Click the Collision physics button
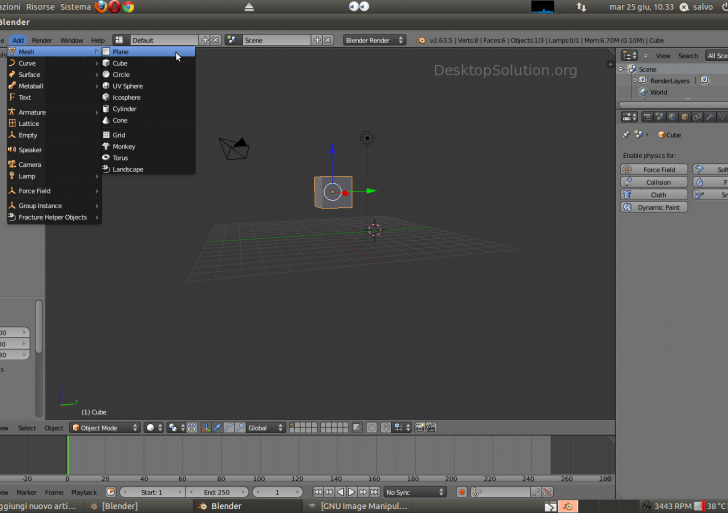Screen dimensions: 728x513 point(654,182)
